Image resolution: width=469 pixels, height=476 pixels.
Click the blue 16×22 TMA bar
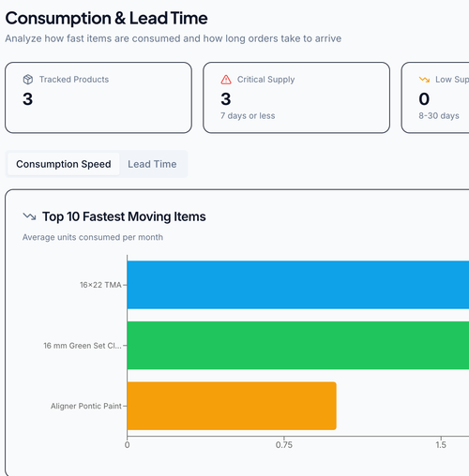tap(298, 285)
